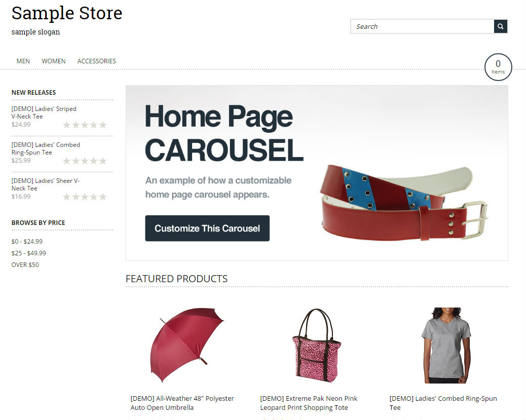
Task: Open the ACCESSORIES menu
Action: pyautogui.click(x=97, y=61)
